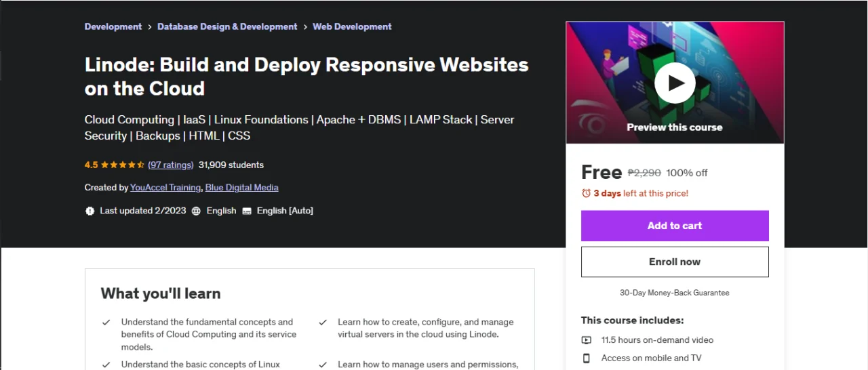The image size is (868, 370).
Task: Play the course preview video
Action: coord(675,83)
